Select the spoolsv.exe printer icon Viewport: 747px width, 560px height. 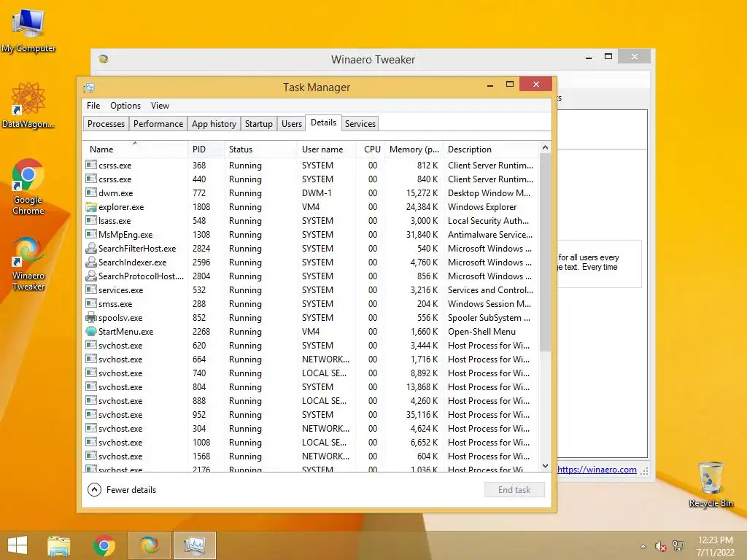coord(91,317)
